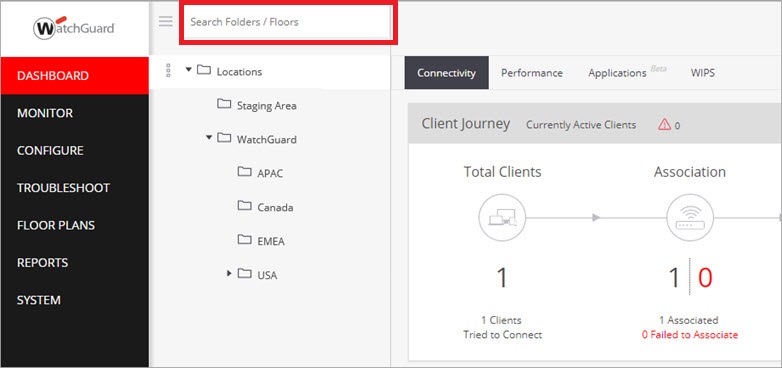Click the 'Total Clients' heading
The width and height of the screenshot is (782, 368).
pyautogui.click(x=502, y=172)
